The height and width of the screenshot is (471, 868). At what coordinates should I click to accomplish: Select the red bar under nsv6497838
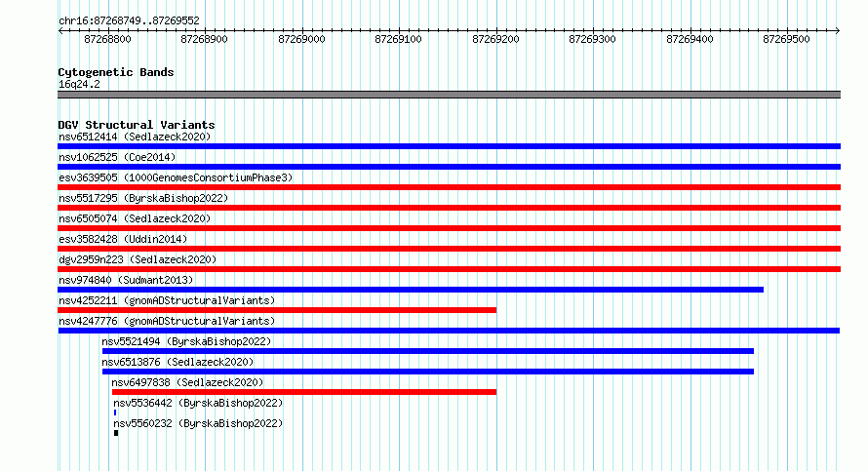304,392
